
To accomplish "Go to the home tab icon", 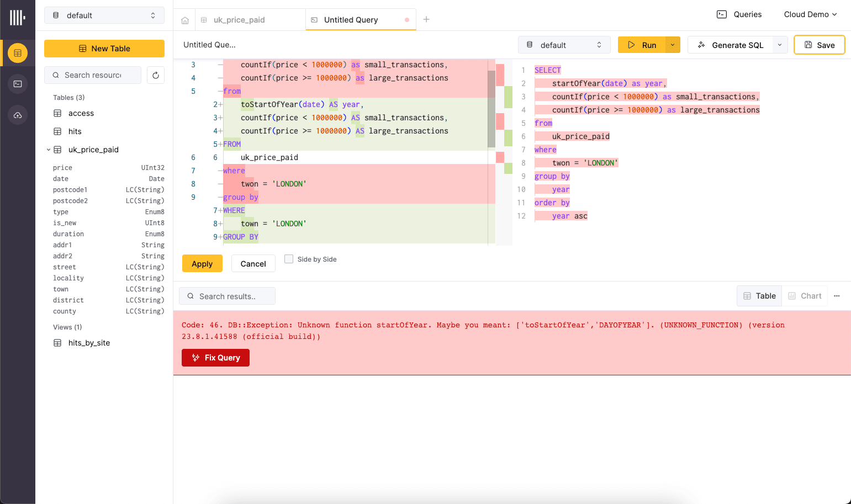I will [185, 20].
